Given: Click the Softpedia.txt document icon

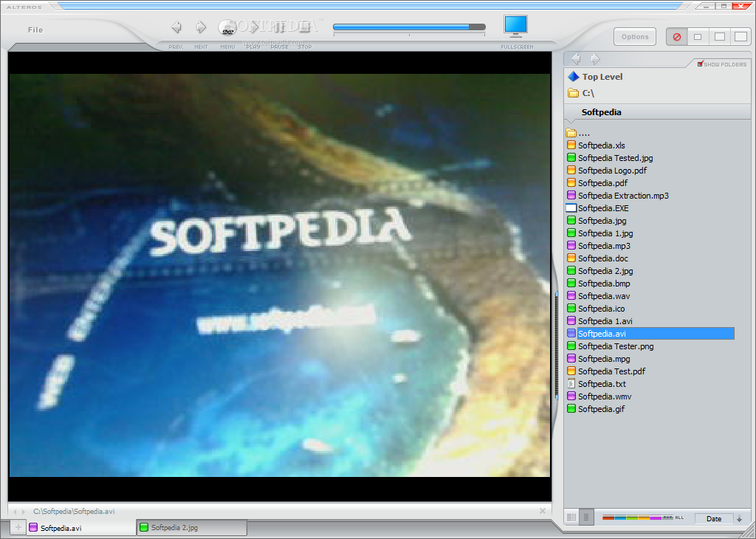Looking at the screenshot, I should coord(571,383).
